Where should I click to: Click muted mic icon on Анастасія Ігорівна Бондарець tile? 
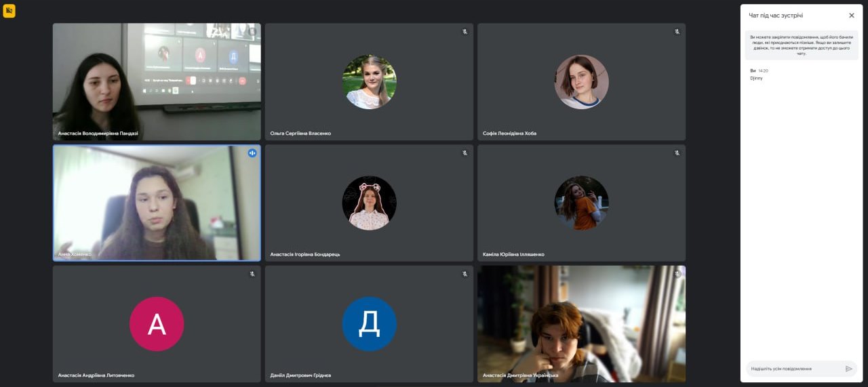click(x=465, y=153)
